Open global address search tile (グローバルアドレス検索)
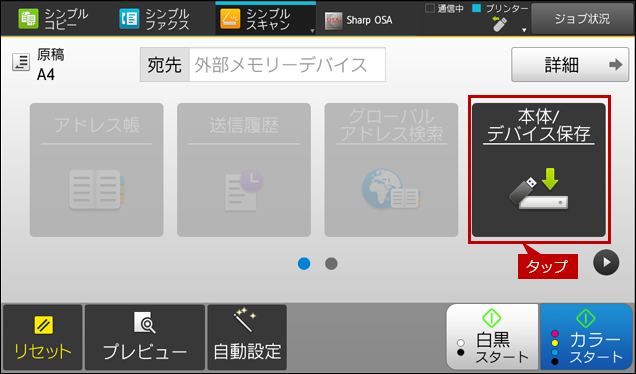The width and height of the screenshot is (636, 374). click(391, 170)
